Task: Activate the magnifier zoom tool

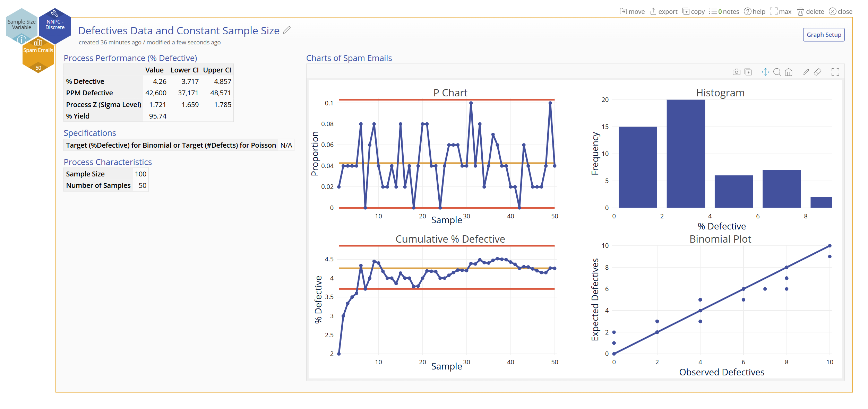Action: 777,72
